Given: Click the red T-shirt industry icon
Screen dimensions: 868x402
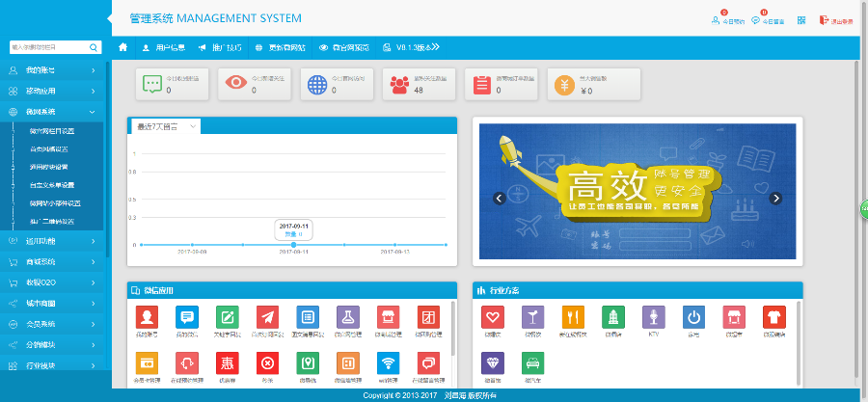Looking at the screenshot, I should [773, 317].
